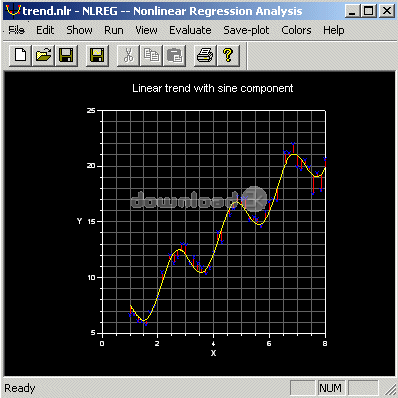The image size is (398, 398).
Task: Save the file using the floppy disk icon
Action: coord(66,55)
